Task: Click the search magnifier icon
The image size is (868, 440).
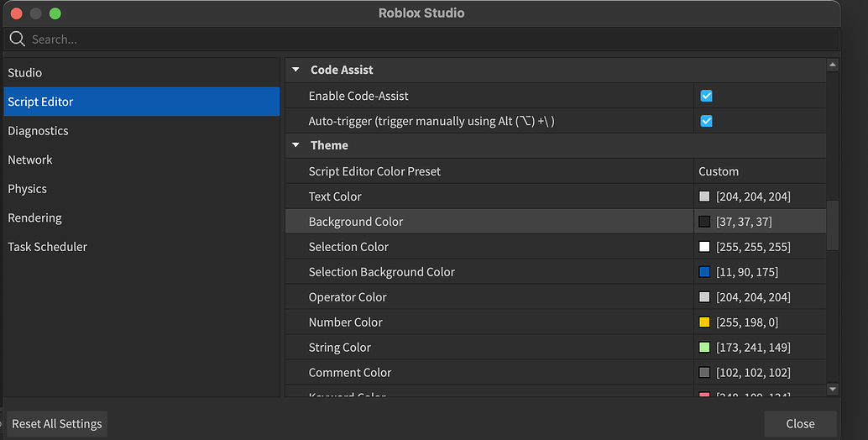Action: coord(17,39)
